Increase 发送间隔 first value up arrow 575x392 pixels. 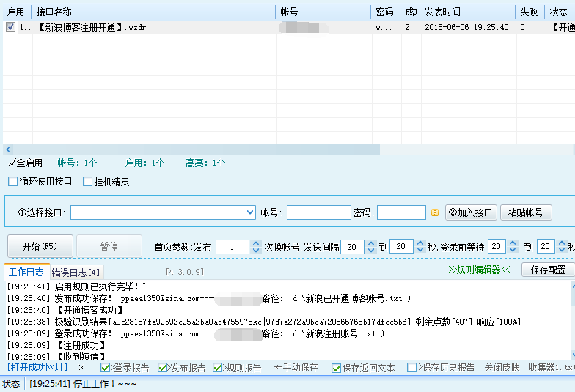[371, 243]
